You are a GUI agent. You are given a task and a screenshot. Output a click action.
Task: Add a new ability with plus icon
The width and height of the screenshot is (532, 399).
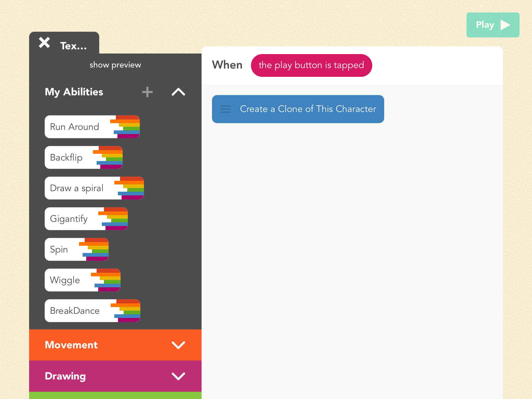147,92
